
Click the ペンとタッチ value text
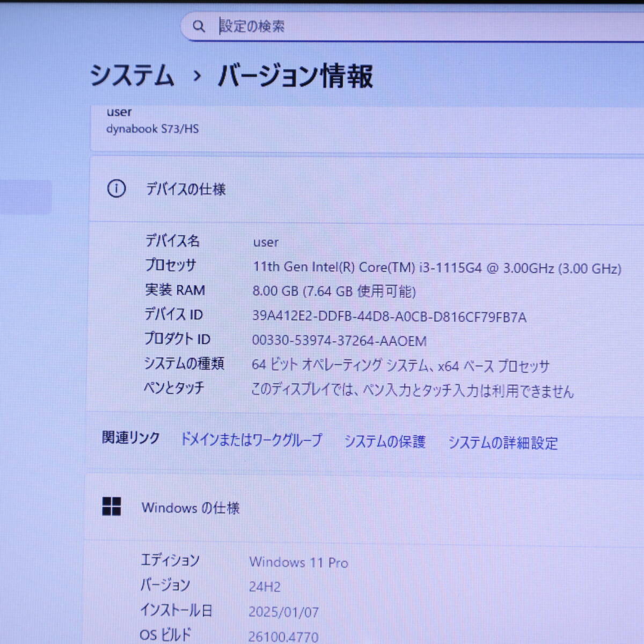pos(412,390)
